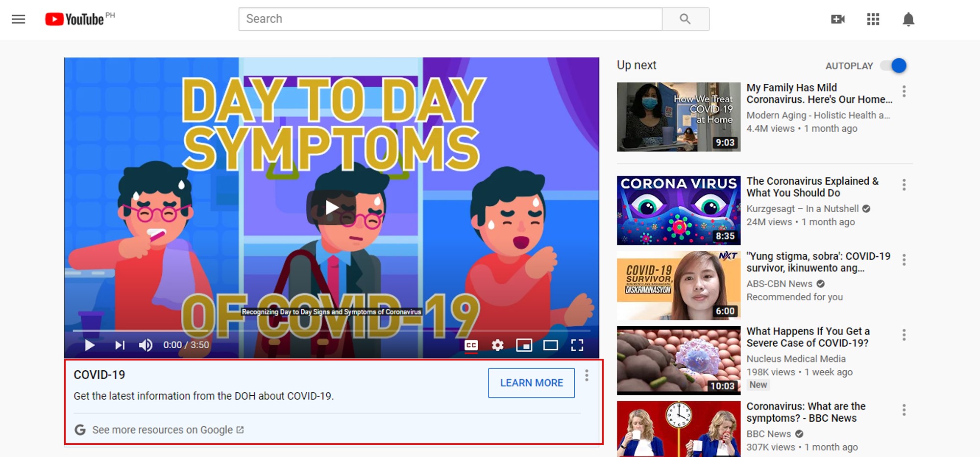Click the search magnifier button
This screenshot has height=457, width=980.
pos(685,19)
